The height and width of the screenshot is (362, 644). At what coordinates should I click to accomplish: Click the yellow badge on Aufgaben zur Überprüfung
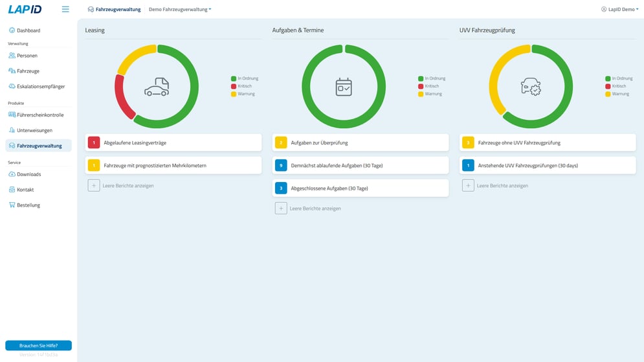(x=281, y=142)
